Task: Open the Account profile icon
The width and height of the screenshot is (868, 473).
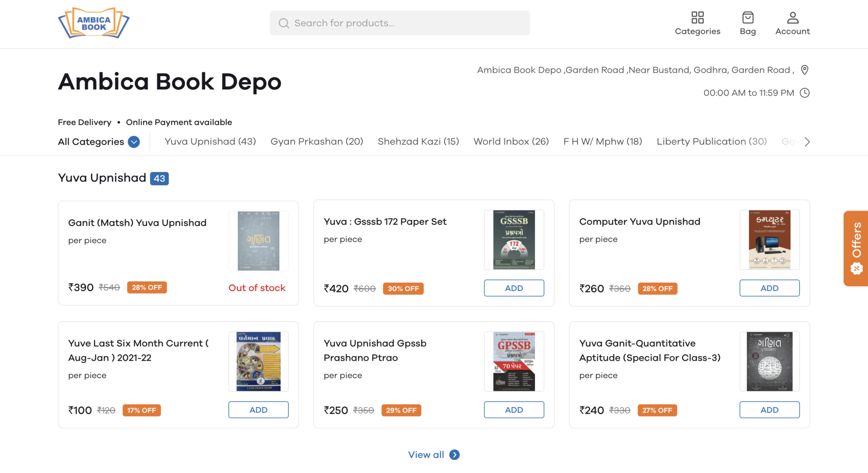Action: click(792, 18)
